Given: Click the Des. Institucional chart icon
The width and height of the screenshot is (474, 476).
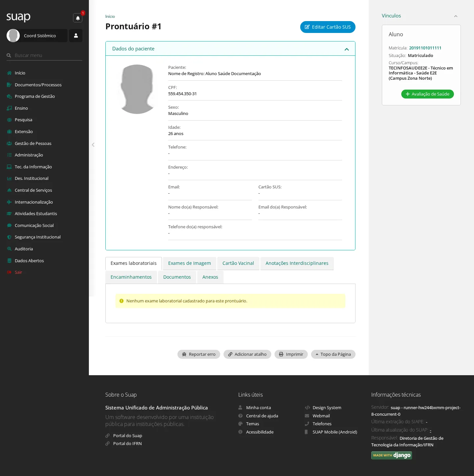Looking at the screenshot, I should (x=9, y=179).
